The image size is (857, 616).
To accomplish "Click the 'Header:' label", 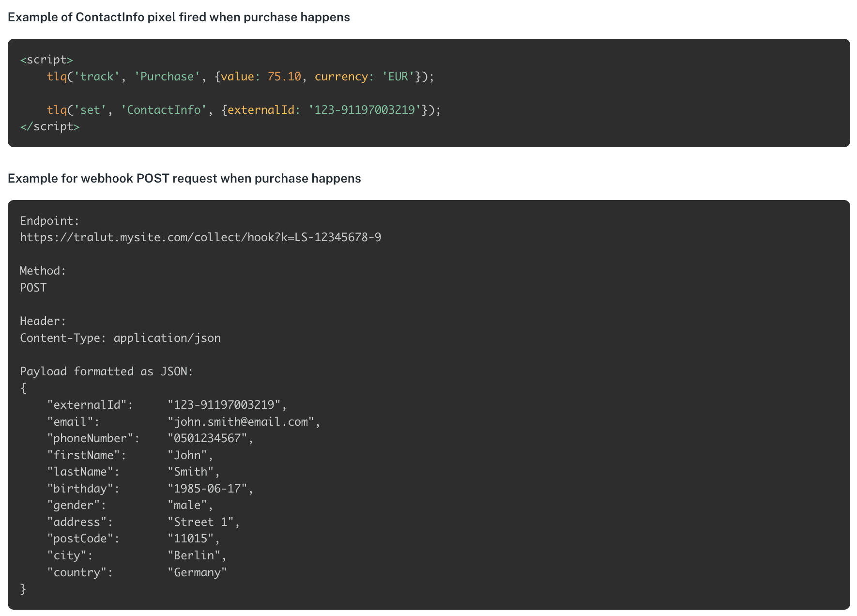I will (x=43, y=321).
